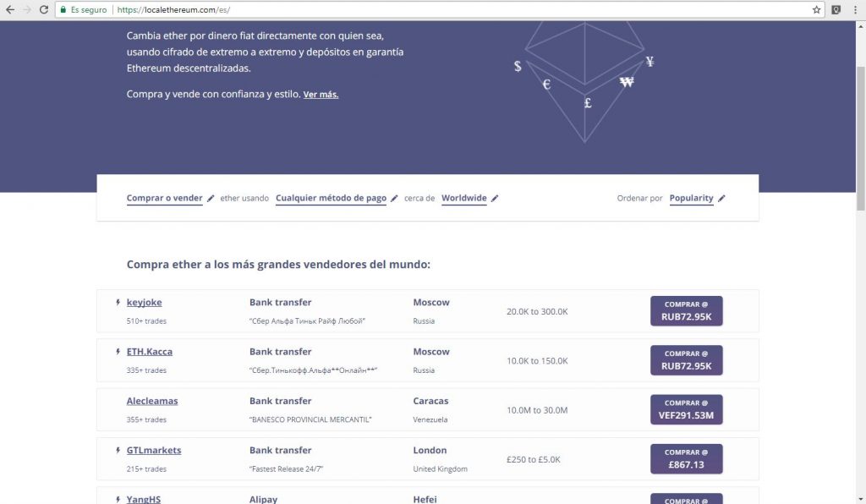The height and width of the screenshot is (504, 866).
Task: Click the scrollbar up arrow
Action: (x=860, y=26)
